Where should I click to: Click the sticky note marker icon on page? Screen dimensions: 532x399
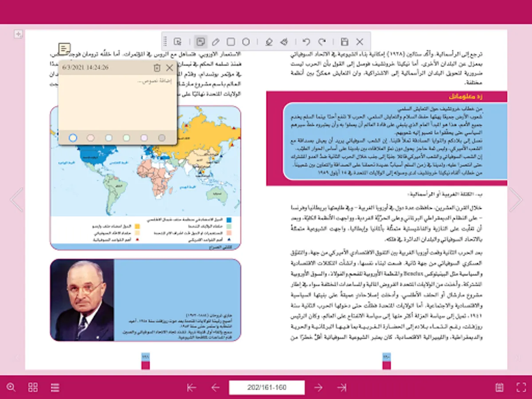pos(65,49)
